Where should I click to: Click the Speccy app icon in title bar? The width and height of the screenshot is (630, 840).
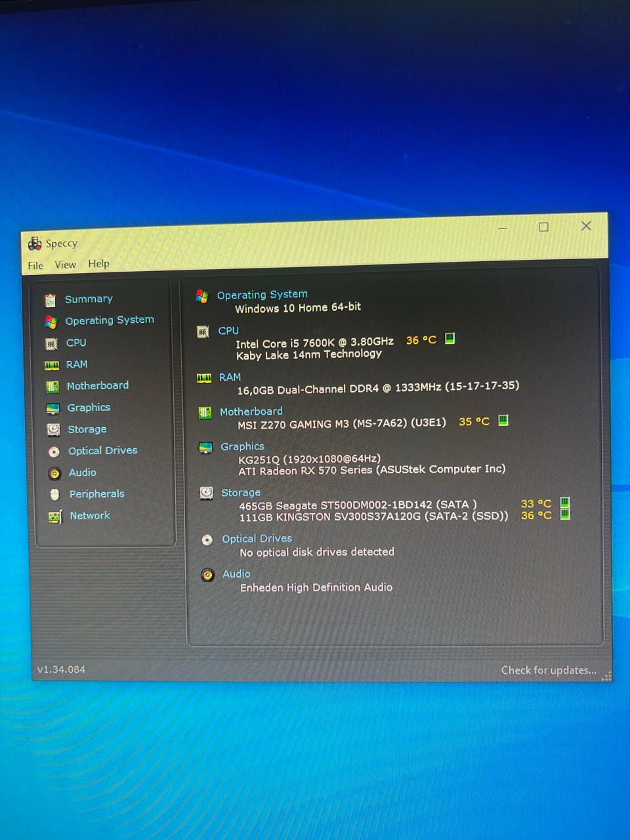tap(35, 244)
